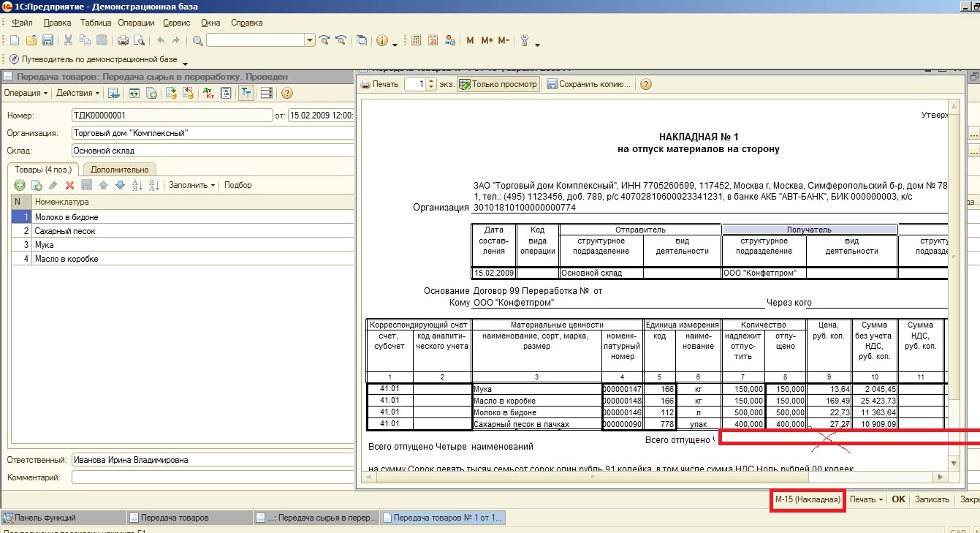Viewport: 980px width, 533px height.
Task: Click the save diskette icon in main toolbar
Action: [48, 40]
